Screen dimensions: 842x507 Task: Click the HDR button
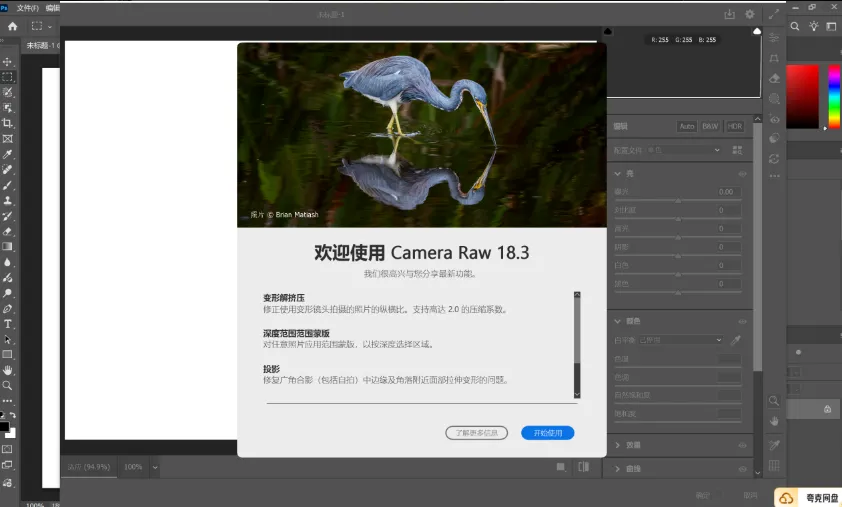point(735,127)
